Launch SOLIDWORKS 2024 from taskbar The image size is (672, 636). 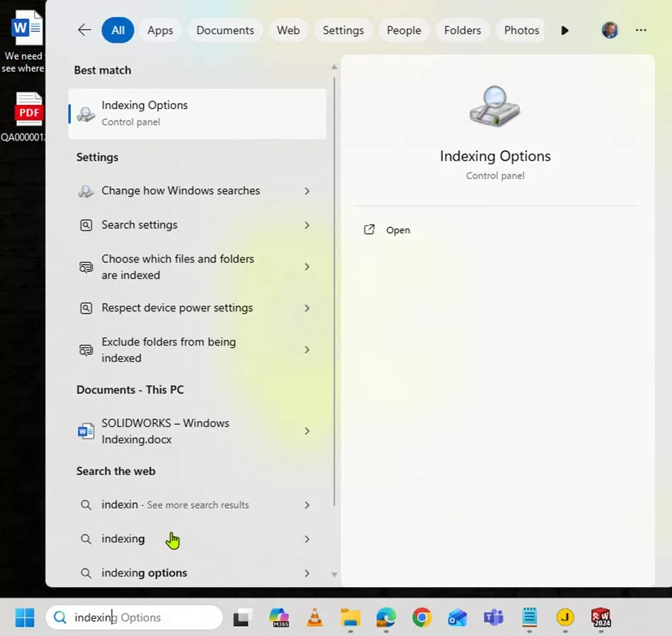pyautogui.click(x=600, y=617)
